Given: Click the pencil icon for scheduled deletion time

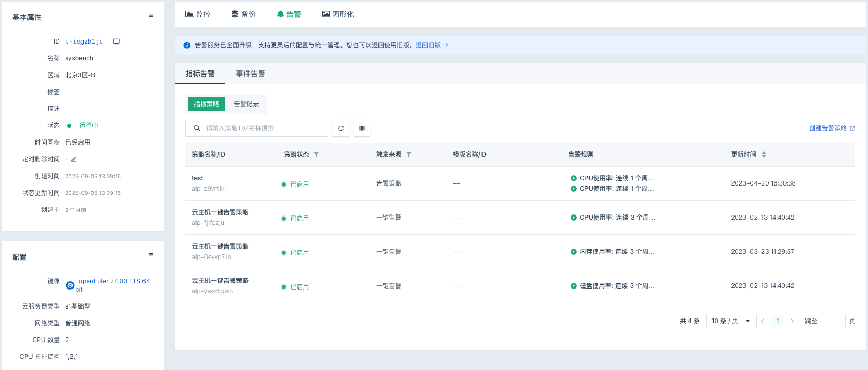Looking at the screenshot, I should point(74,159).
